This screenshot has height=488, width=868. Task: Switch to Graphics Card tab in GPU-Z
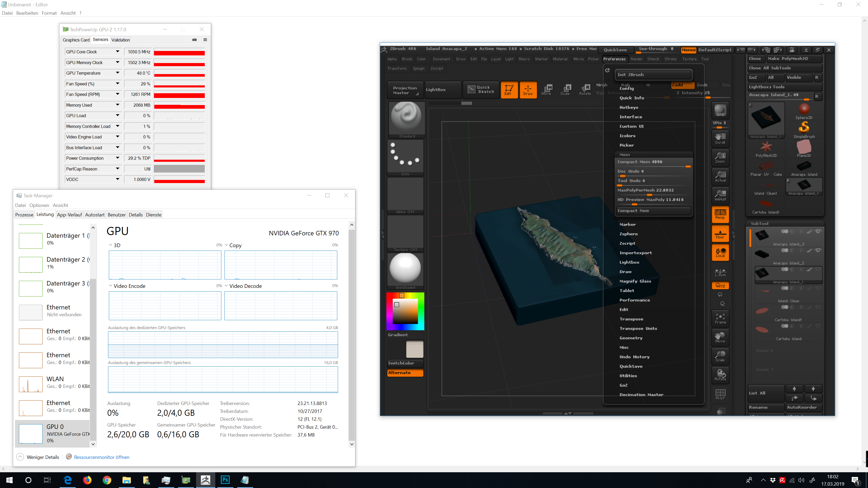pyautogui.click(x=76, y=40)
